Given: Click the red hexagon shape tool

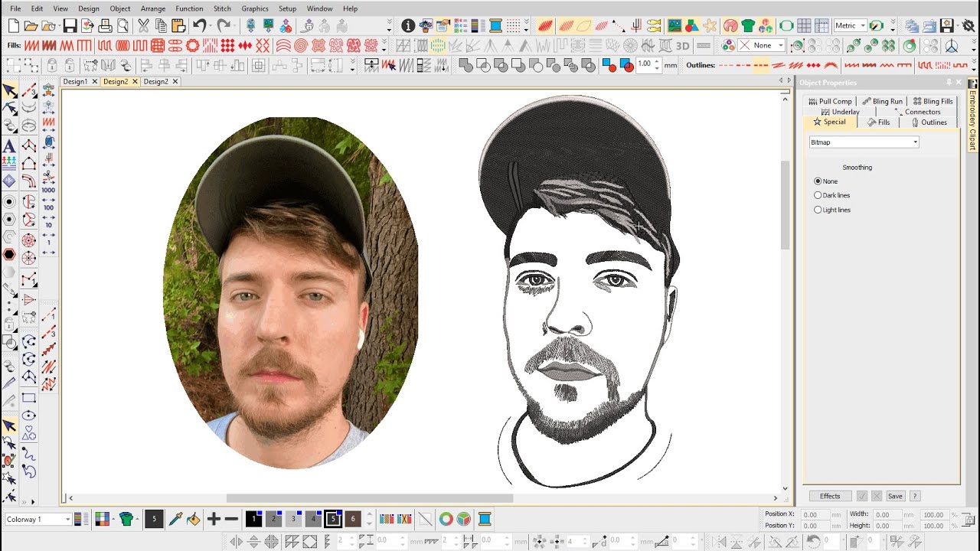Looking at the screenshot, I should (9, 255).
